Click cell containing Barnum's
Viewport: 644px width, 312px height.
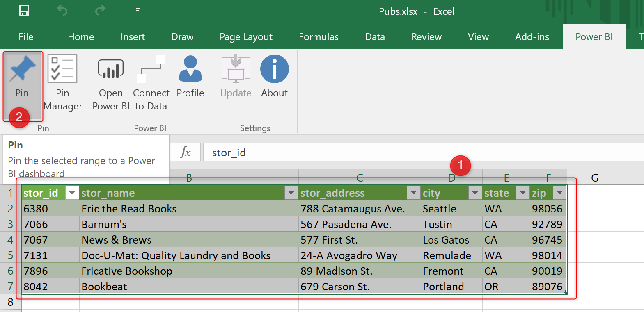pyautogui.click(x=189, y=224)
